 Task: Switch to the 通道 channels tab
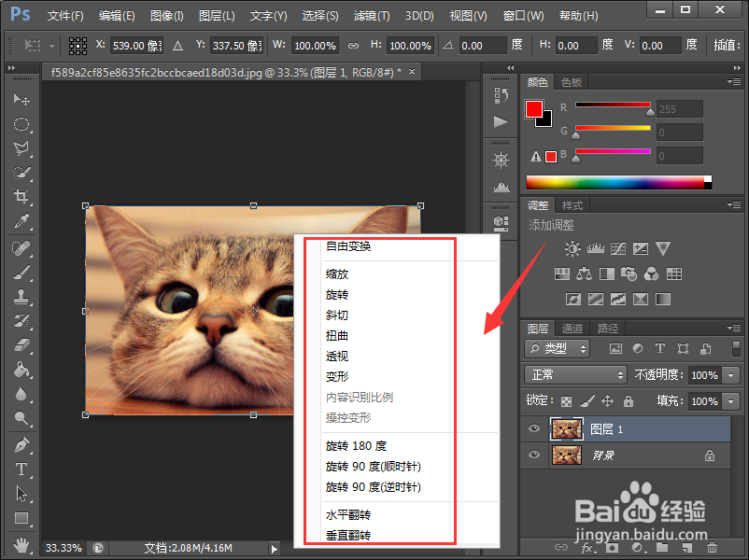(571, 328)
